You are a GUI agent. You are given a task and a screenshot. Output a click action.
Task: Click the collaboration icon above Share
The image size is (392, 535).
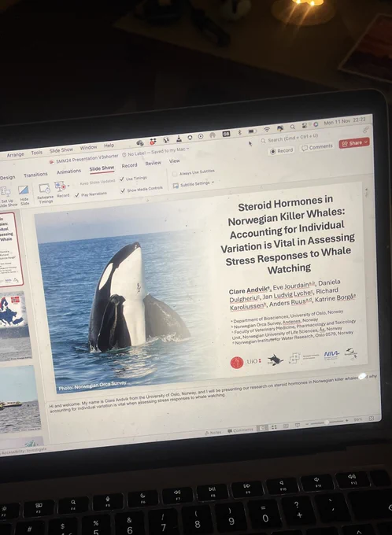point(365,130)
